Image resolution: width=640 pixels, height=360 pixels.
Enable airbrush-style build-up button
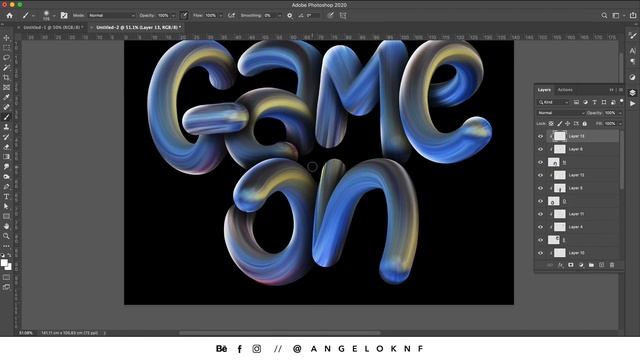231,16
